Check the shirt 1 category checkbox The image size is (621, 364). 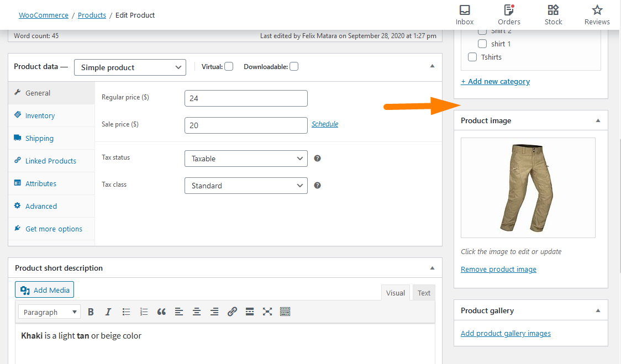482,44
